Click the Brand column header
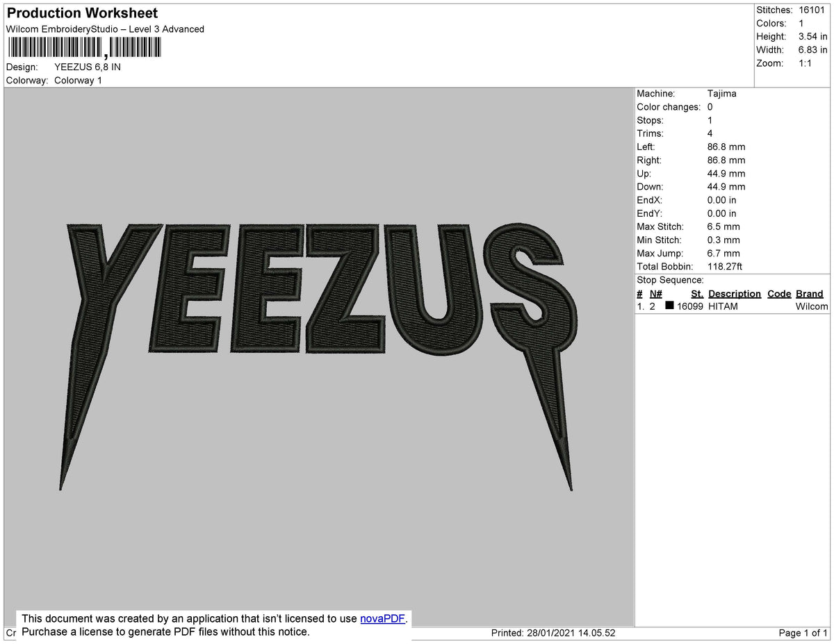 click(809, 293)
